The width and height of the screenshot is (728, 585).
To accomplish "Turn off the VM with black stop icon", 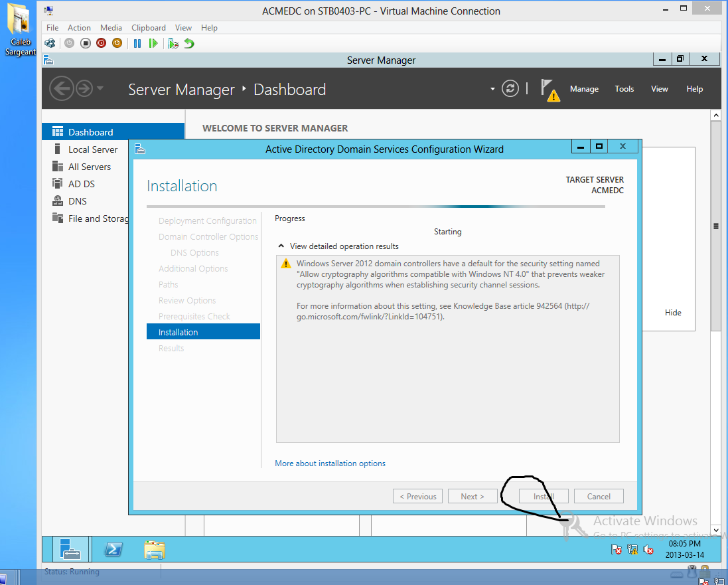I will (86, 43).
